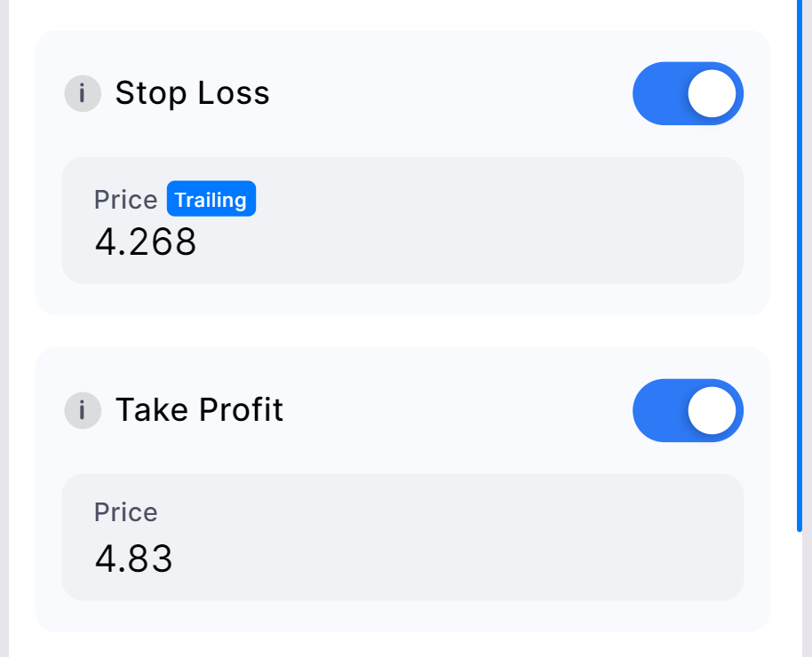Open the Stop Loss info icon
The width and height of the screenshot is (812, 657).
click(x=83, y=93)
